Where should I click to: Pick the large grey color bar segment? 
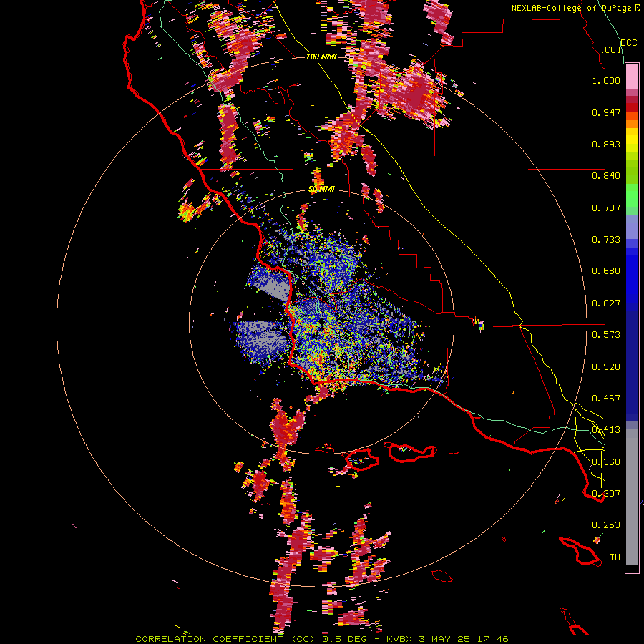coord(632,497)
